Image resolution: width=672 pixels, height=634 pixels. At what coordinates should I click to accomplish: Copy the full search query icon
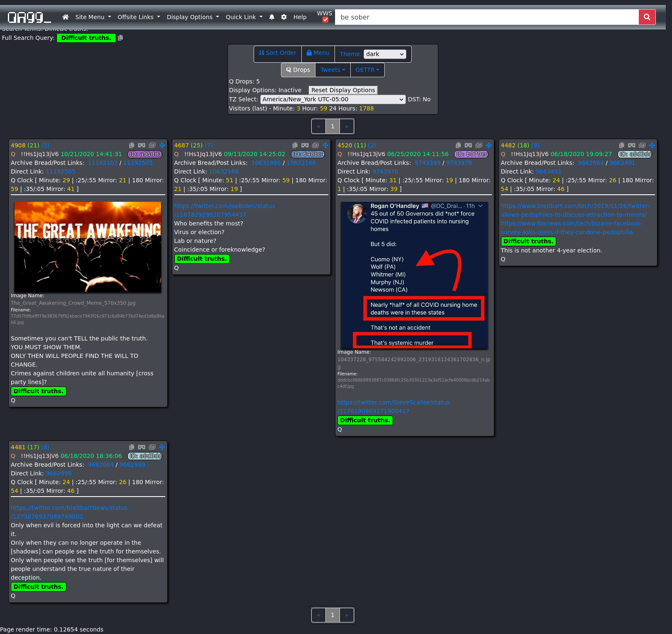[x=120, y=38]
